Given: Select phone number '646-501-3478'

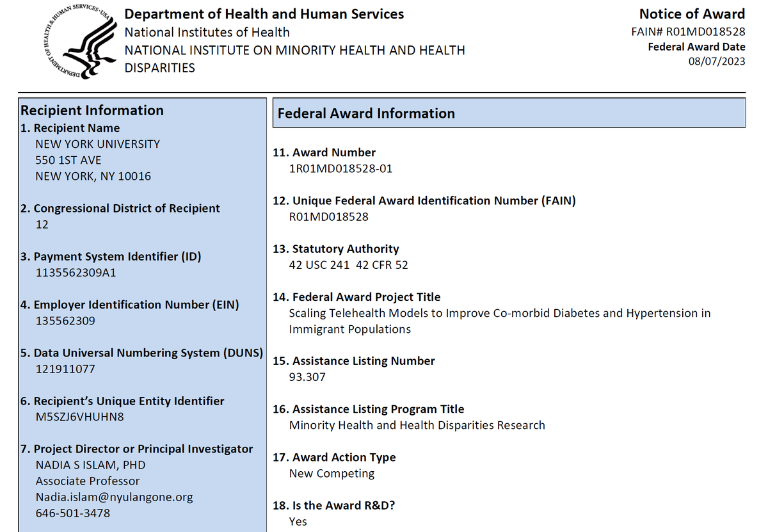Looking at the screenshot, I should [73, 513].
